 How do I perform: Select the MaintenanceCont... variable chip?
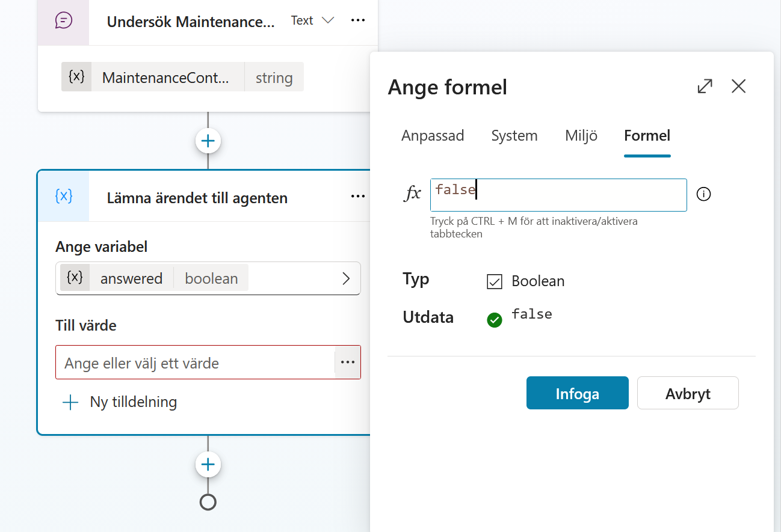(x=182, y=77)
